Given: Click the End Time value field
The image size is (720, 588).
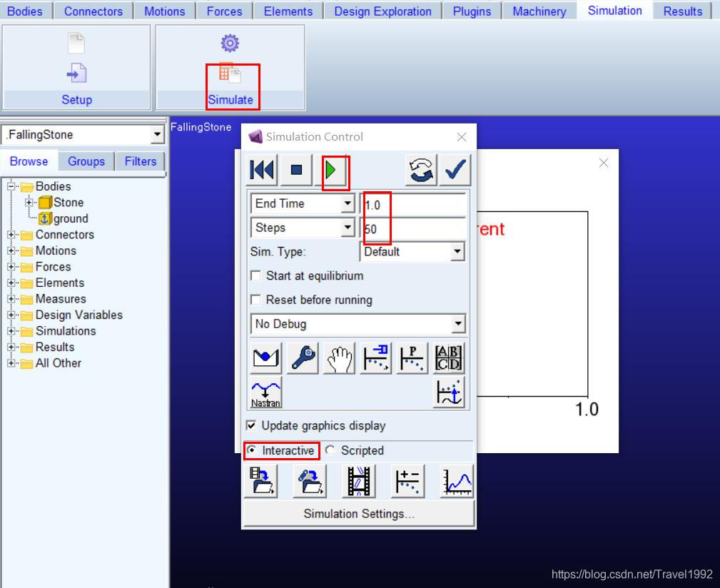Looking at the screenshot, I should tap(414, 204).
